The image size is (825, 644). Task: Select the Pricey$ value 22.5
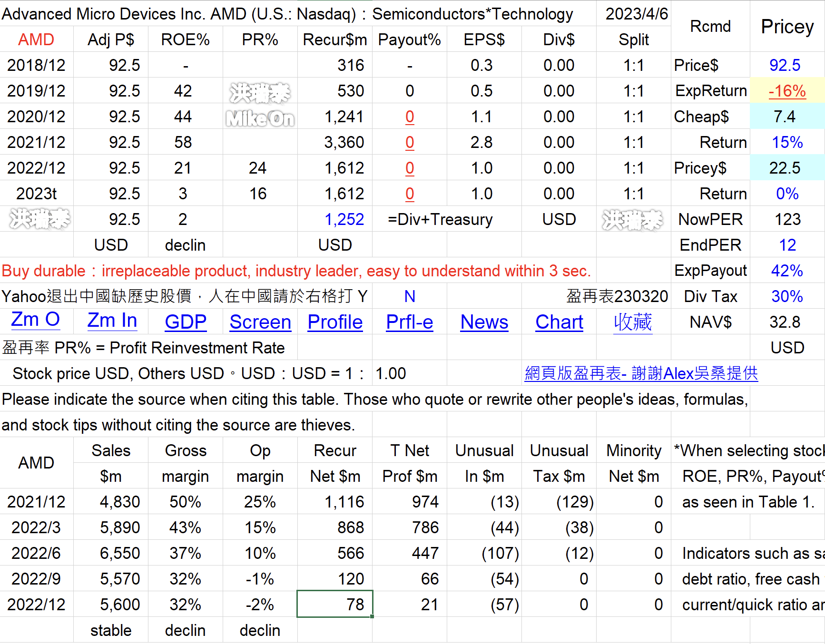coord(785,168)
